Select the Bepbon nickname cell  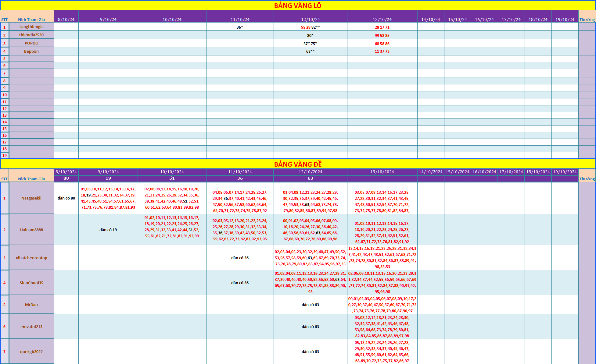[31, 51]
